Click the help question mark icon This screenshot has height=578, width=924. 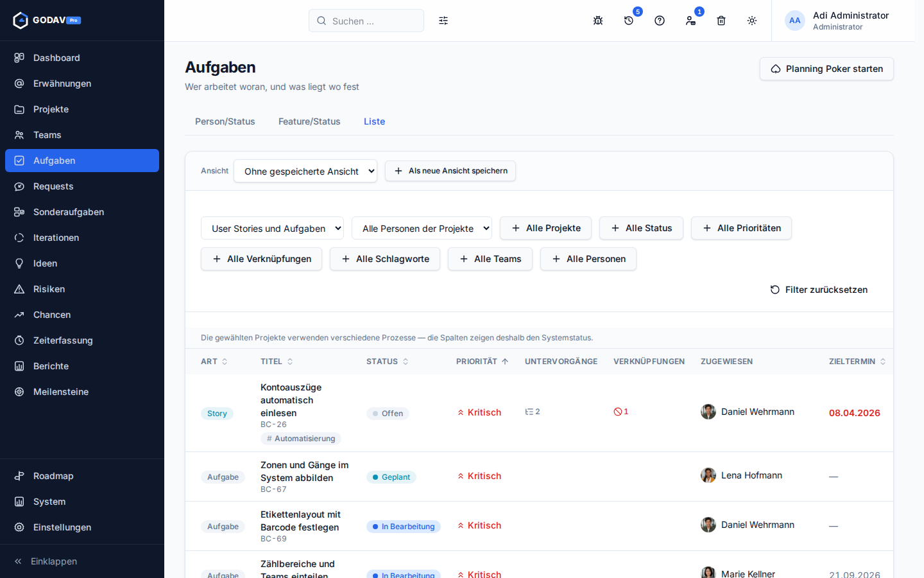[660, 21]
